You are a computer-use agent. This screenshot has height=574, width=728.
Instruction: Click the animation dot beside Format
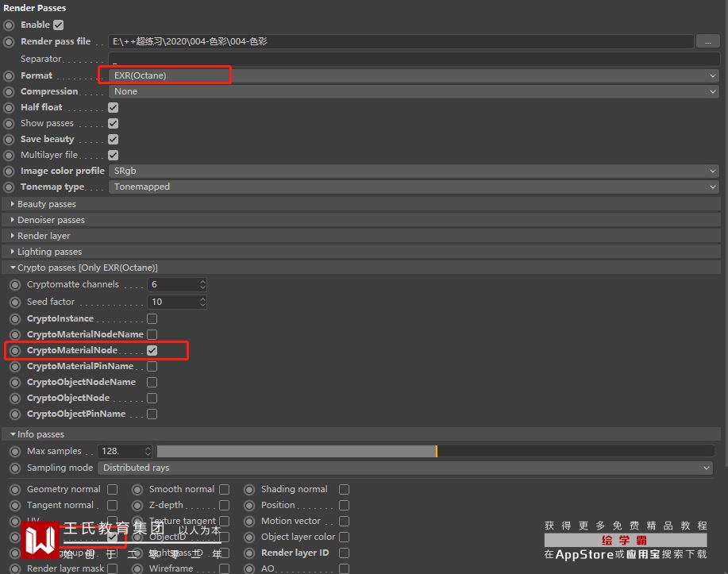coord(9,75)
